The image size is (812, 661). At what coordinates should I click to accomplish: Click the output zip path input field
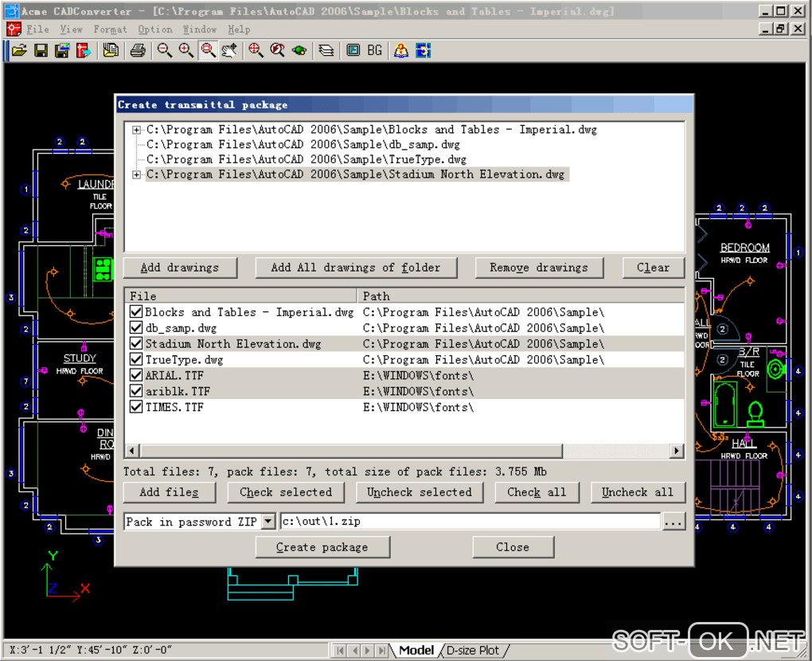point(470,522)
